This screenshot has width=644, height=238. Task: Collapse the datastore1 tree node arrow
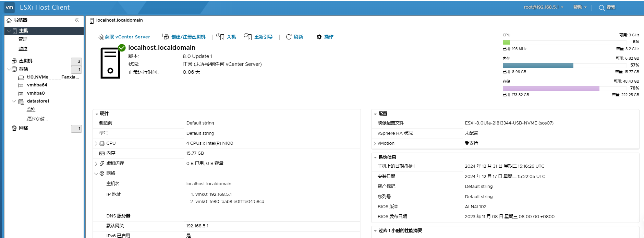tap(14, 101)
